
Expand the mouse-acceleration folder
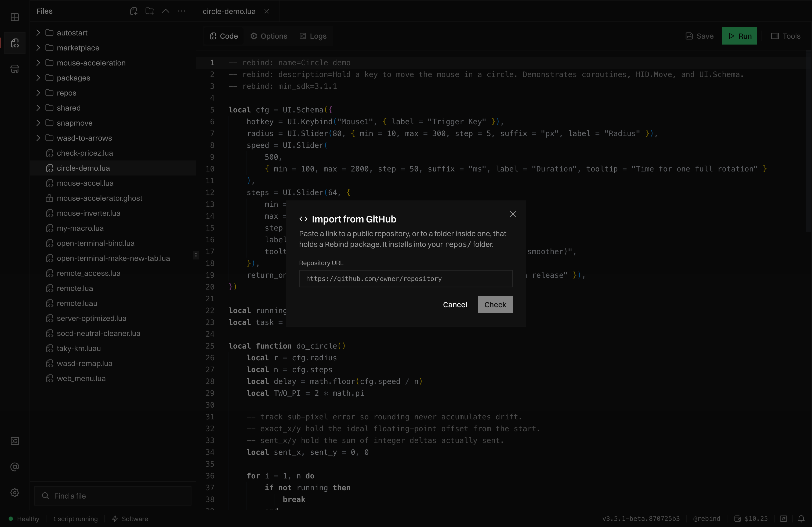[113, 63]
